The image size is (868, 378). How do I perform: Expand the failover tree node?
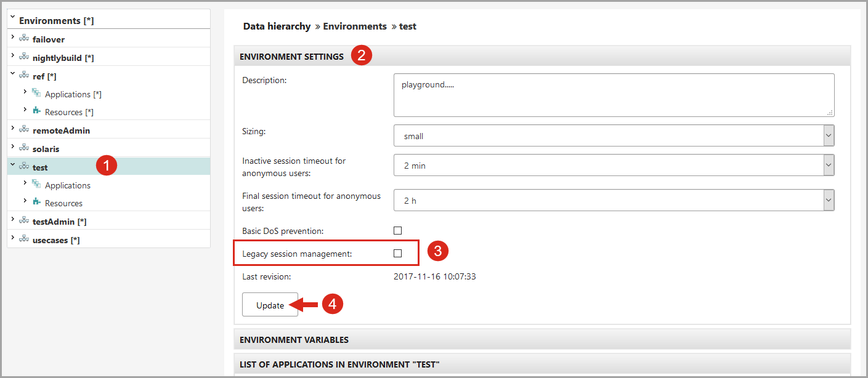pos(13,38)
